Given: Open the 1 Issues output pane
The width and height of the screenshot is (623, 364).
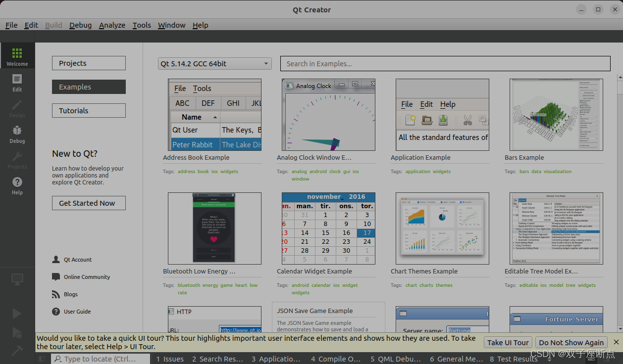Looking at the screenshot, I should coord(170,359).
